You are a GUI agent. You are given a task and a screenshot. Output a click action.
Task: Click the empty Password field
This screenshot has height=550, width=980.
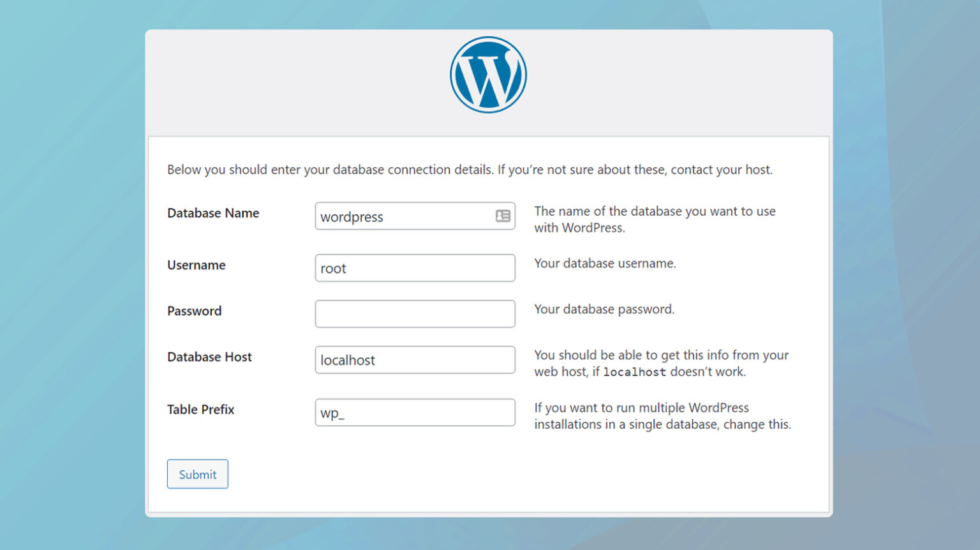coord(415,313)
